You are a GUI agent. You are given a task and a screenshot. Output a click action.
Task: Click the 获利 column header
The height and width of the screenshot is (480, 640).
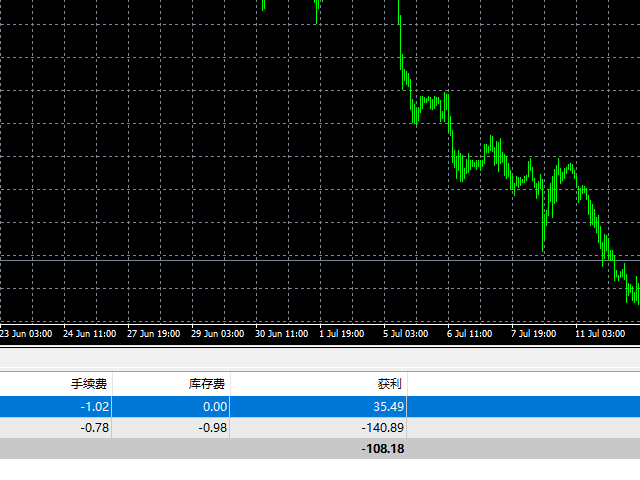point(318,384)
